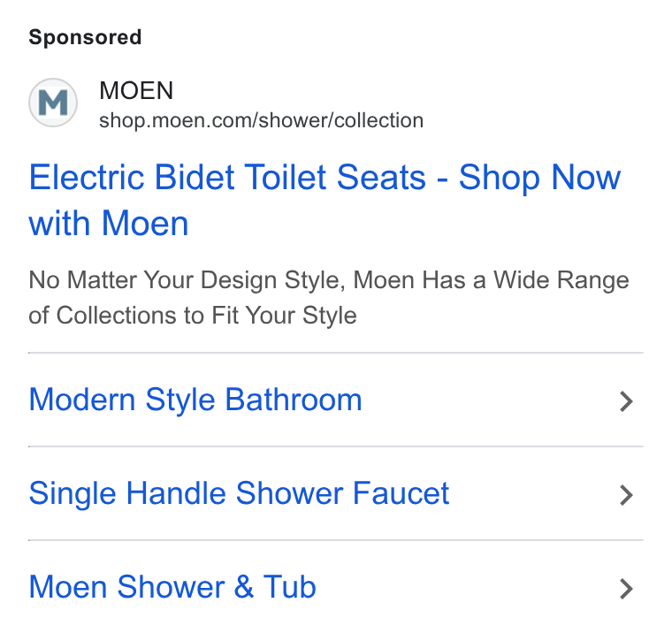Select the 'Shop Now' part of the headline
This screenshot has width=672, height=633.
[x=539, y=178]
